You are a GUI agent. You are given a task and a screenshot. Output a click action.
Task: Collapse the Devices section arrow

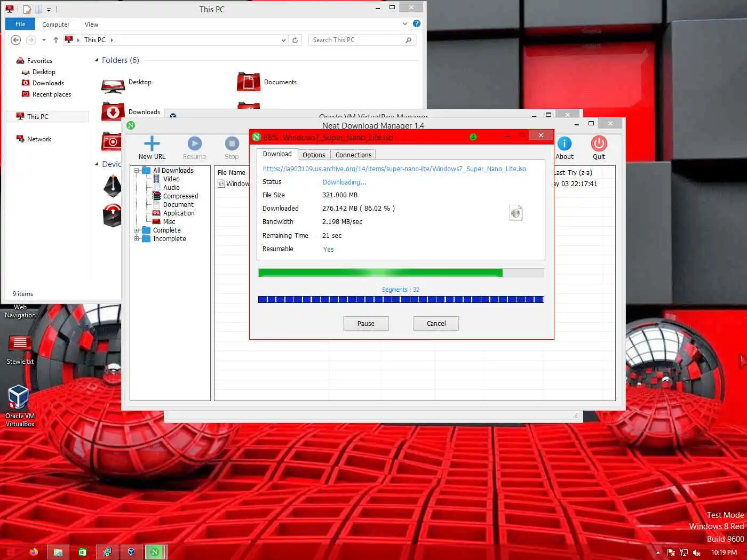tap(97, 164)
